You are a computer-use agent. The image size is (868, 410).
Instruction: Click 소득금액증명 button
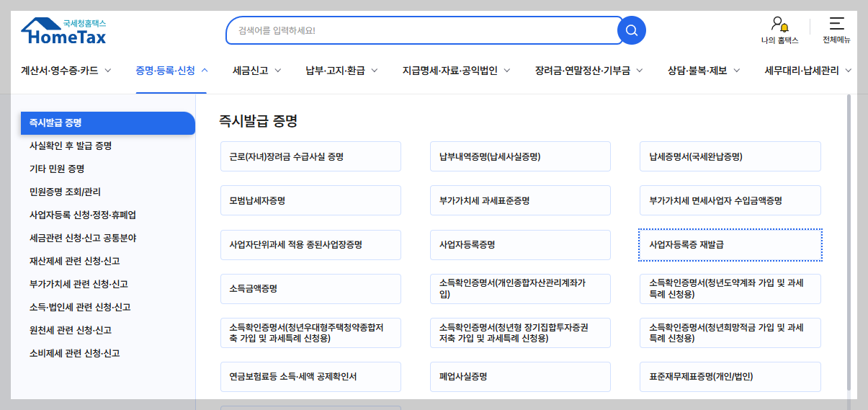pyautogui.click(x=310, y=289)
